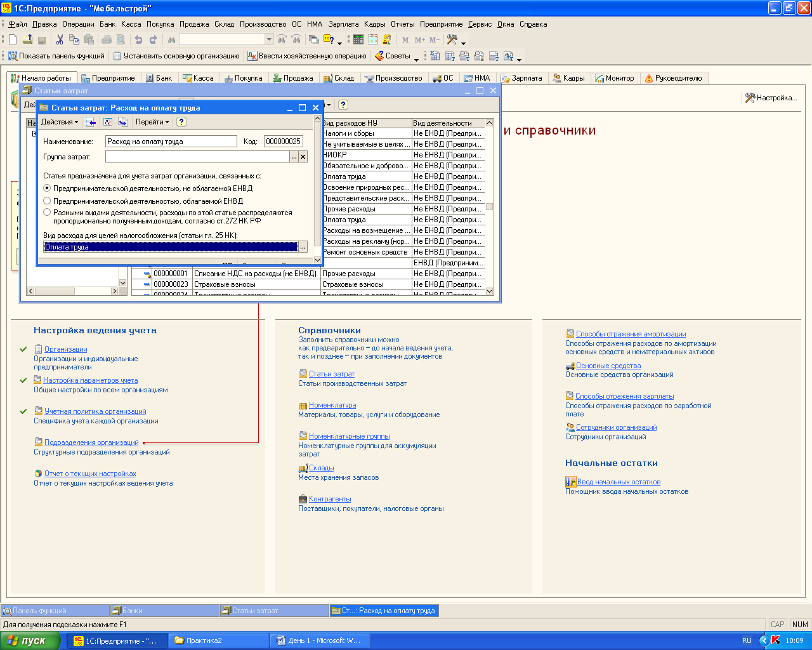Click the Наименование input field
The width and height of the screenshot is (812, 650).
[x=171, y=142]
